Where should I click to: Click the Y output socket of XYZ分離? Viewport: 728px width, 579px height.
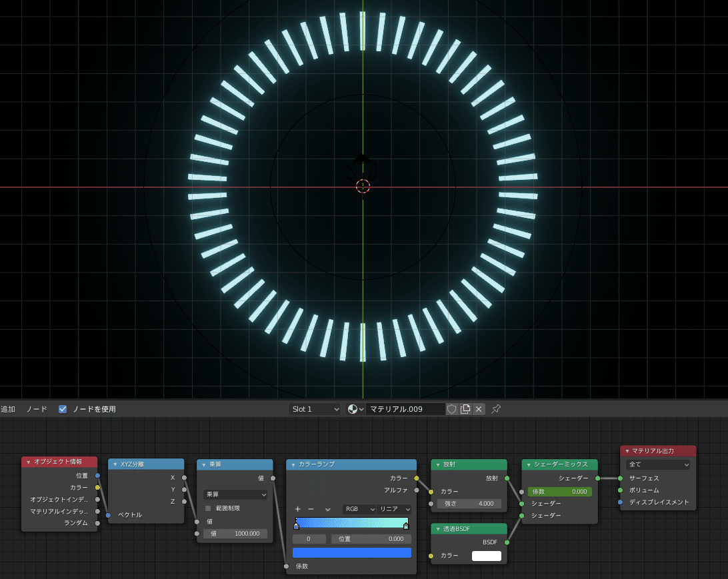point(184,490)
